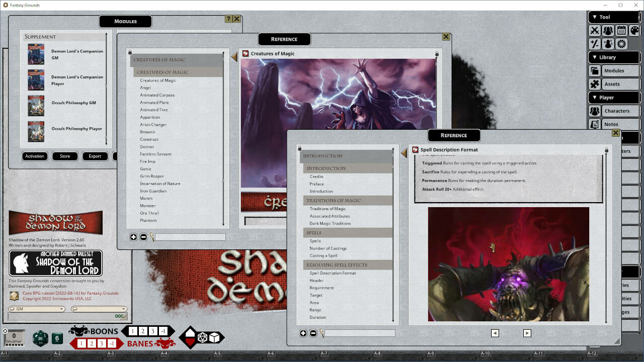Open the Calendar tool icon
This screenshot has width=644, height=362.
click(621, 31)
